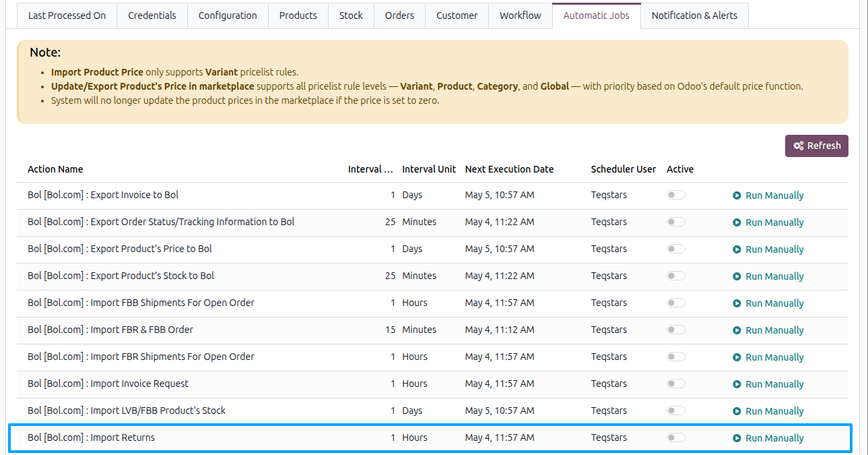Open 'Export Order Status/Tracking Information to Bol' row
Image resolution: width=868 pixels, height=455 pixels.
click(x=432, y=222)
